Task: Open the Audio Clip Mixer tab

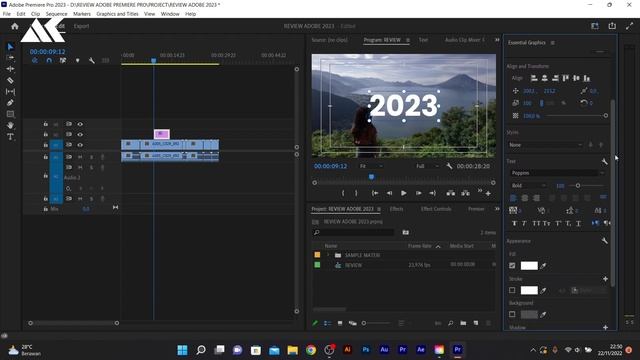Action: [464, 40]
